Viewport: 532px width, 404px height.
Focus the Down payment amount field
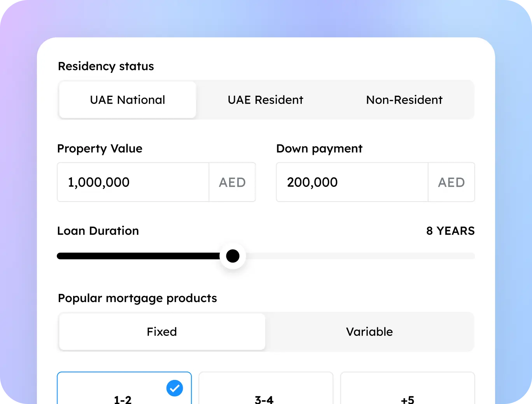tap(352, 182)
